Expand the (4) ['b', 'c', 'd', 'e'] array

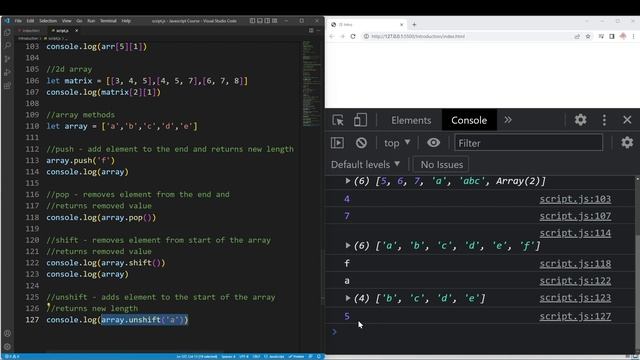(x=347, y=298)
